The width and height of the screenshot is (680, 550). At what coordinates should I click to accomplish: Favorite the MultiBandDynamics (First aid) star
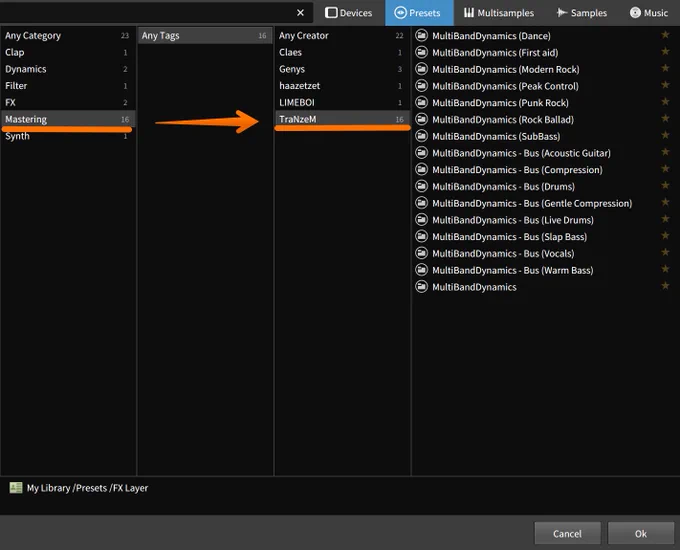(x=665, y=52)
